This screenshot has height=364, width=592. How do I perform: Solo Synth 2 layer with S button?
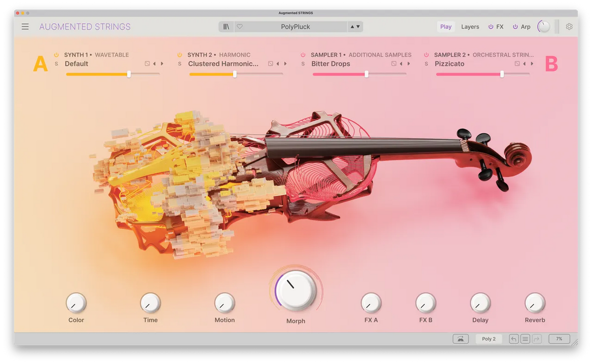[180, 64]
